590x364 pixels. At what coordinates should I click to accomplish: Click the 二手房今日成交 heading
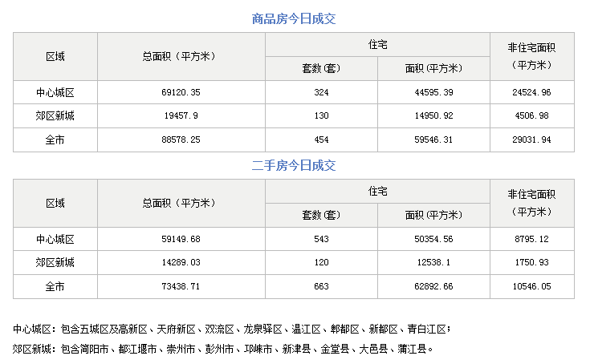click(x=294, y=166)
